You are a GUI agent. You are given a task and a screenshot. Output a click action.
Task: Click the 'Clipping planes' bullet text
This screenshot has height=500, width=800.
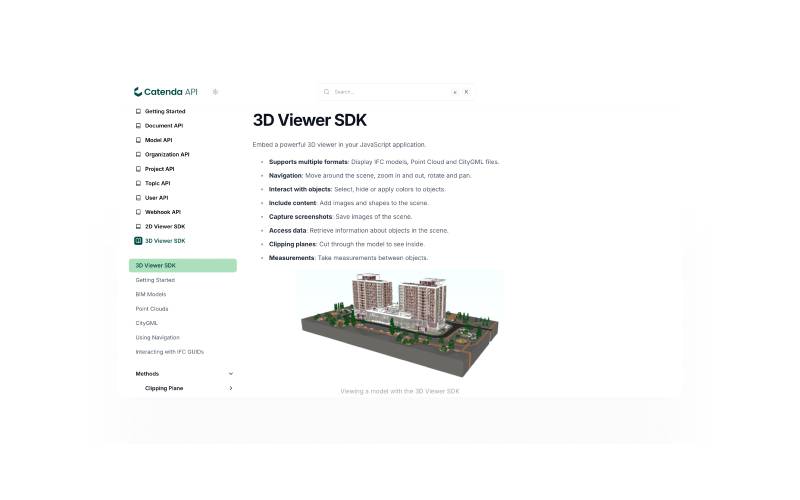tap(346, 244)
